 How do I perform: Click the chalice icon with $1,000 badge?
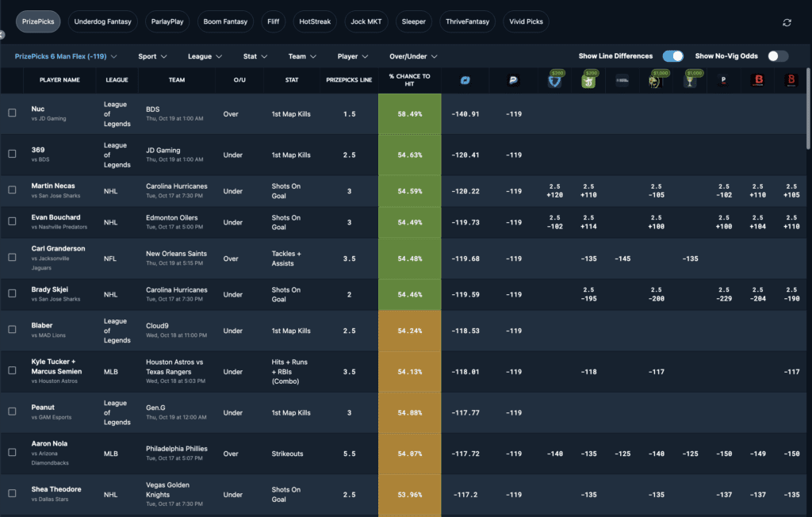point(690,80)
